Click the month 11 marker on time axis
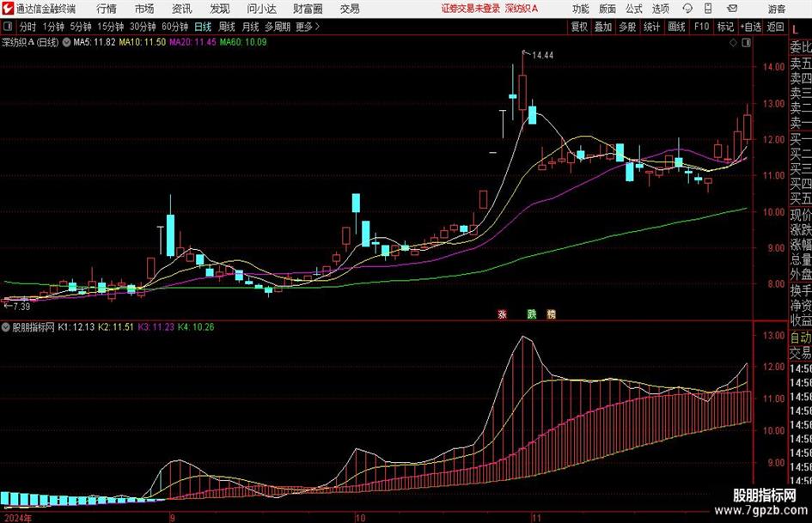812x523 pixels. pos(536,518)
